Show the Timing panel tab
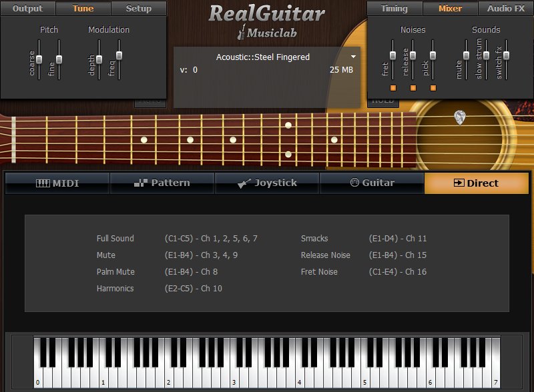534x392 pixels. coord(394,9)
